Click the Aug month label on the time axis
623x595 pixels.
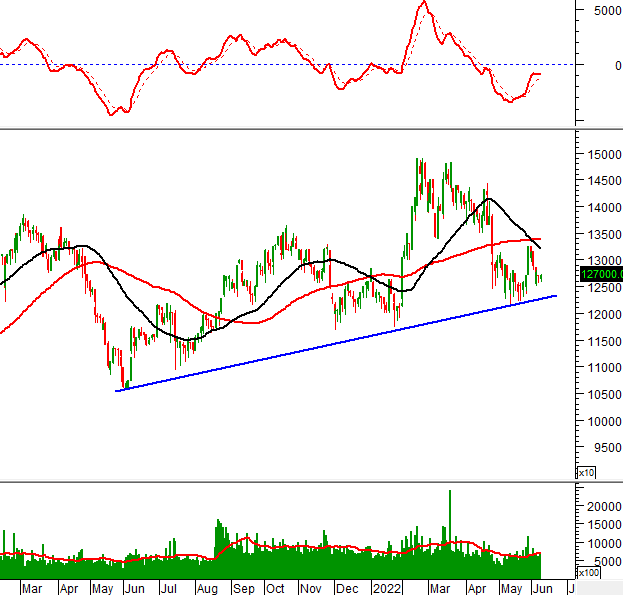coord(207,590)
